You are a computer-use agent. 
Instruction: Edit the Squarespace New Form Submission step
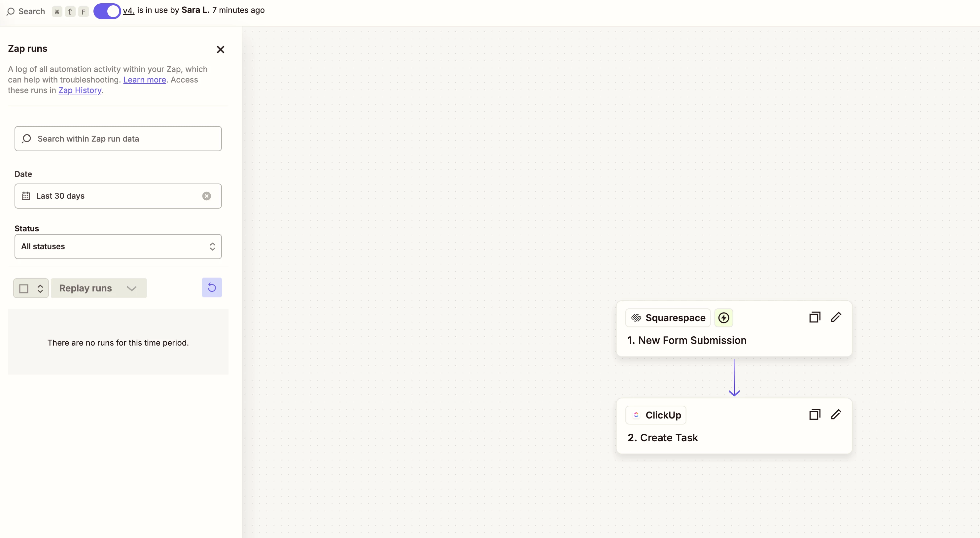point(836,317)
